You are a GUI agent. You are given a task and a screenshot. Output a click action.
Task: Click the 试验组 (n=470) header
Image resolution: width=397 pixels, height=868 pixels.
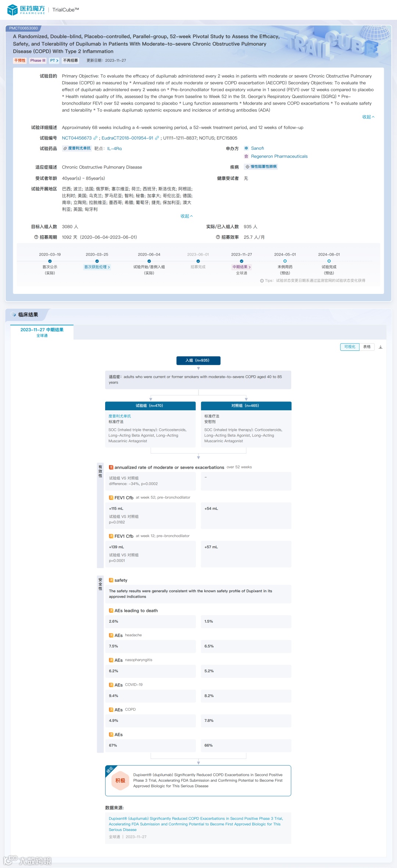click(x=150, y=406)
